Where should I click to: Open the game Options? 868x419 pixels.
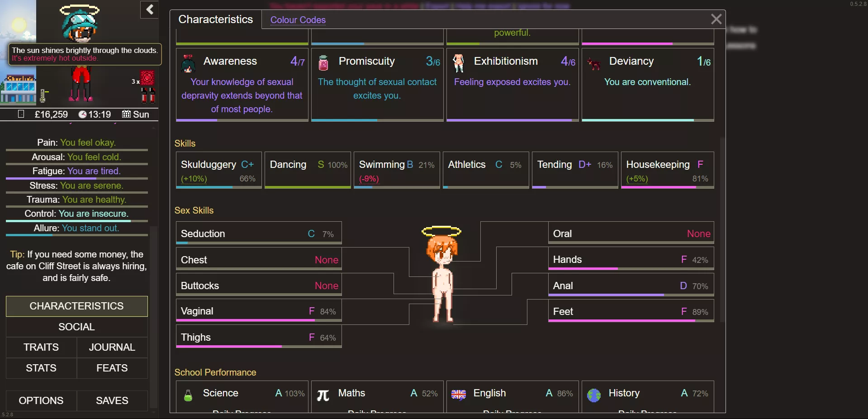coord(41,400)
